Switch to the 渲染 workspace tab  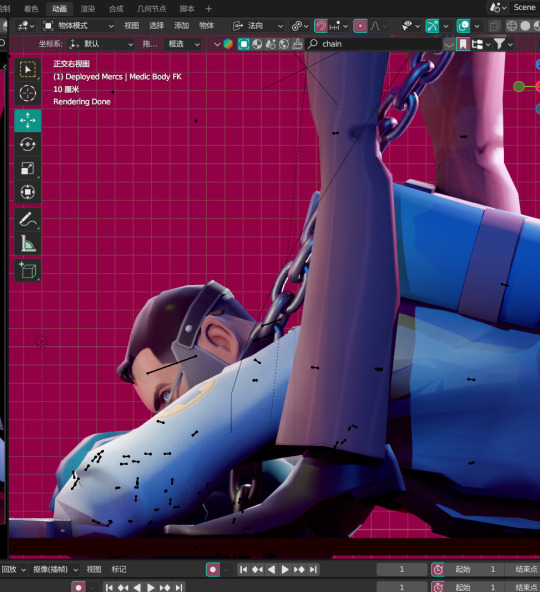(88, 8)
